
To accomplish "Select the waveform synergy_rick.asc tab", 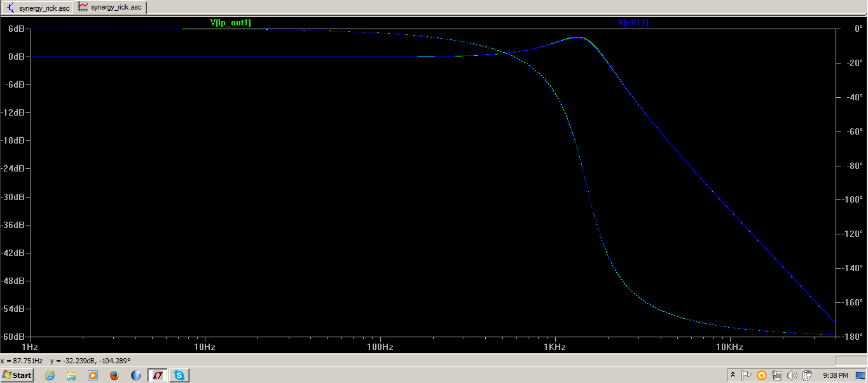I will click(x=111, y=7).
